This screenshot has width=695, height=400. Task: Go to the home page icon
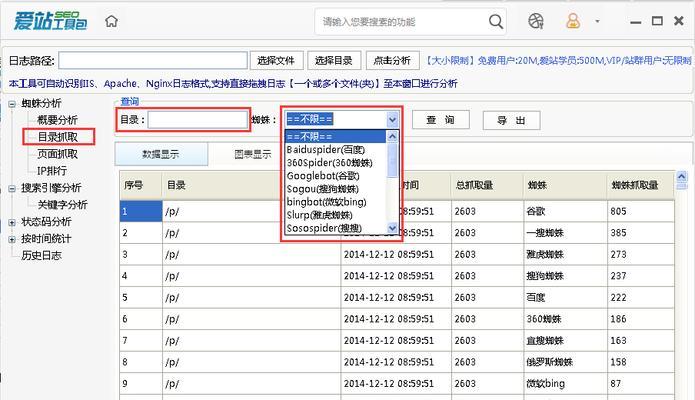tap(111, 21)
